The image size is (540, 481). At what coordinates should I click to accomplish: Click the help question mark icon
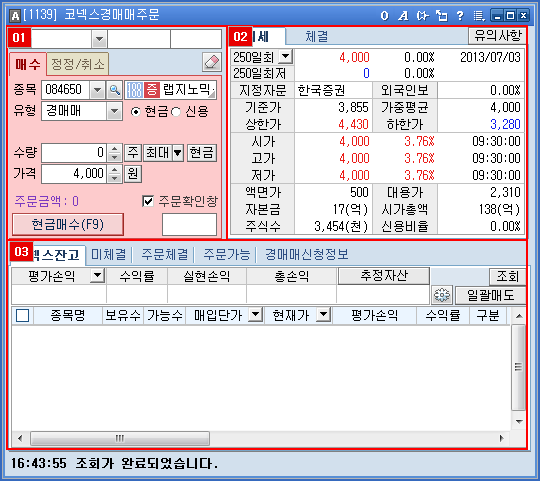[x=460, y=15]
